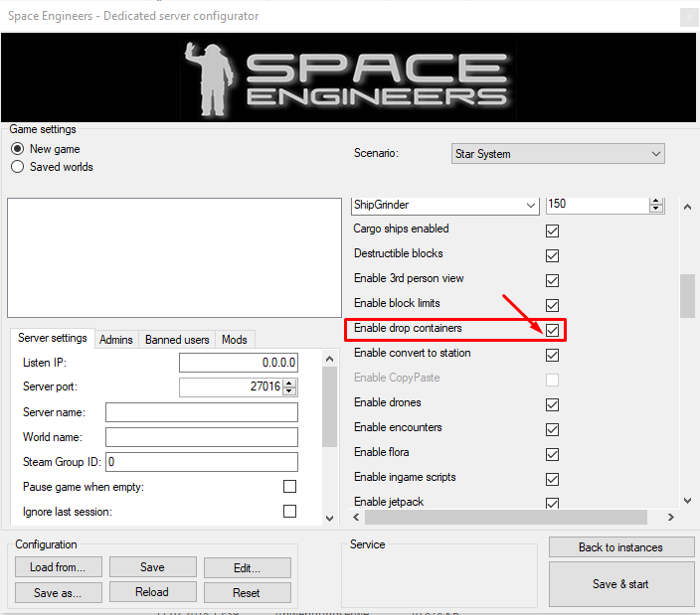Viewport: 700px width, 615px height.
Task: Click the Load from... button
Action: (x=59, y=567)
